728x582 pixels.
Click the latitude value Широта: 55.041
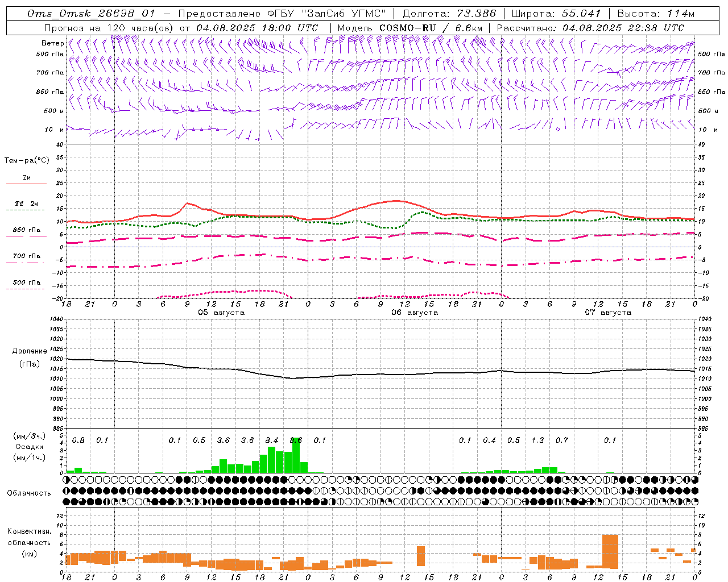pos(556,14)
